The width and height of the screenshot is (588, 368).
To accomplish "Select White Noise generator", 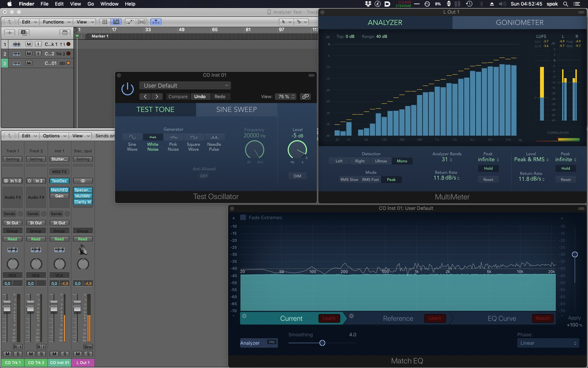I will (x=153, y=137).
